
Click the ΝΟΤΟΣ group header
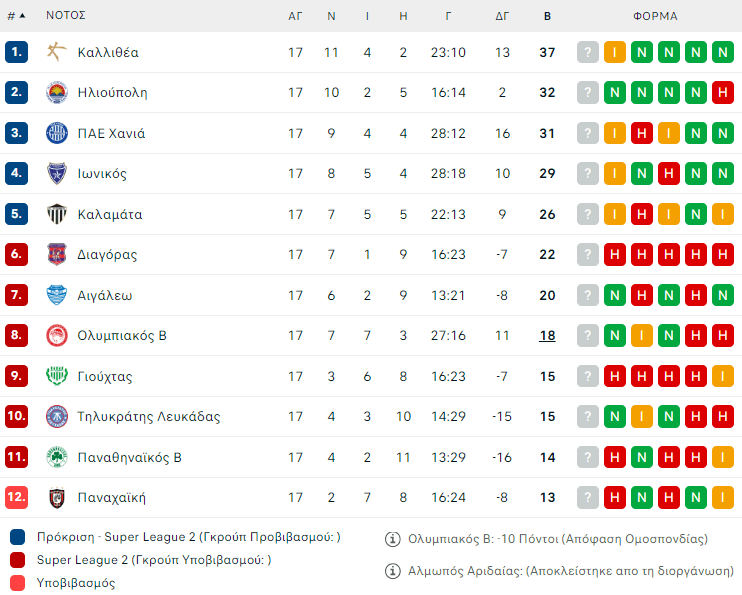click(x=65, y=16)
